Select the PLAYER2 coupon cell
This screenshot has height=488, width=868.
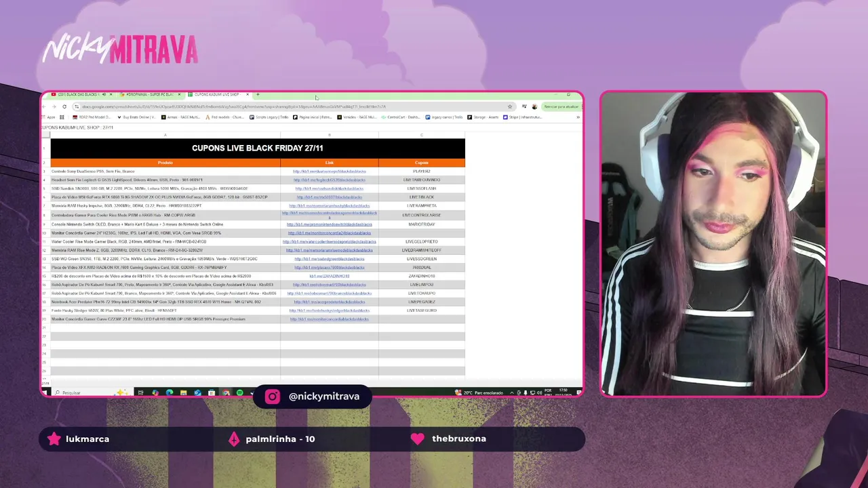pyautogui.click(x=422, y=171)
